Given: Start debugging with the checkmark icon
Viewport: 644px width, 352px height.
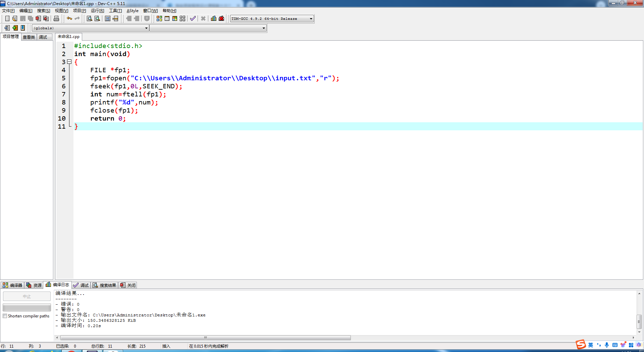Looking at the screenshot, I should (193, 18).
